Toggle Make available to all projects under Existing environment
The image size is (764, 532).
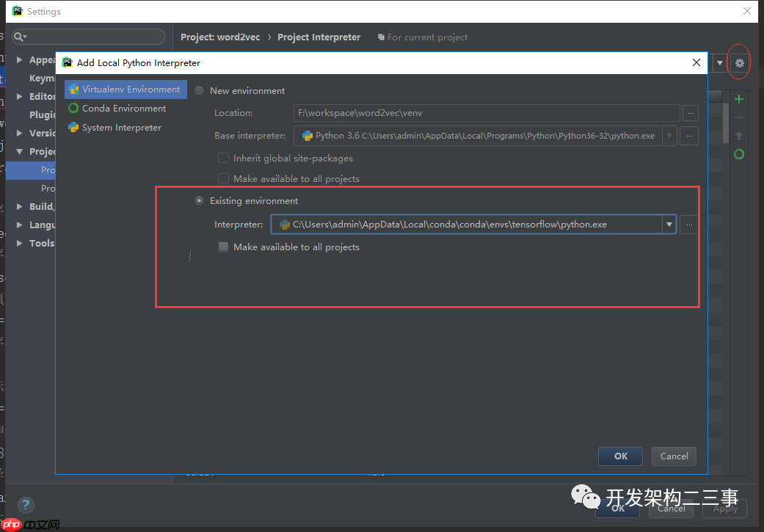pyautogui.click(x=223, y=247)
